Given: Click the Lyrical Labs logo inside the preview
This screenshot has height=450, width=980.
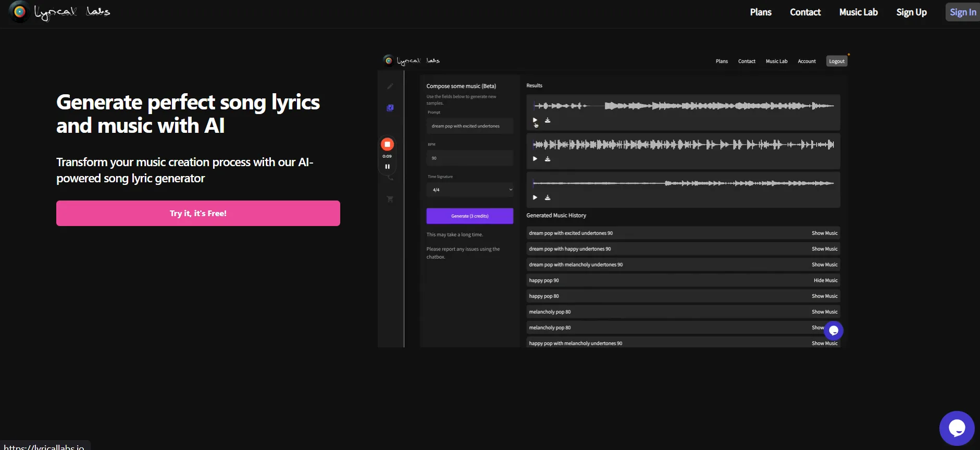Looking at the screenshot, I should pyautogui.click(x=412, y=61).
